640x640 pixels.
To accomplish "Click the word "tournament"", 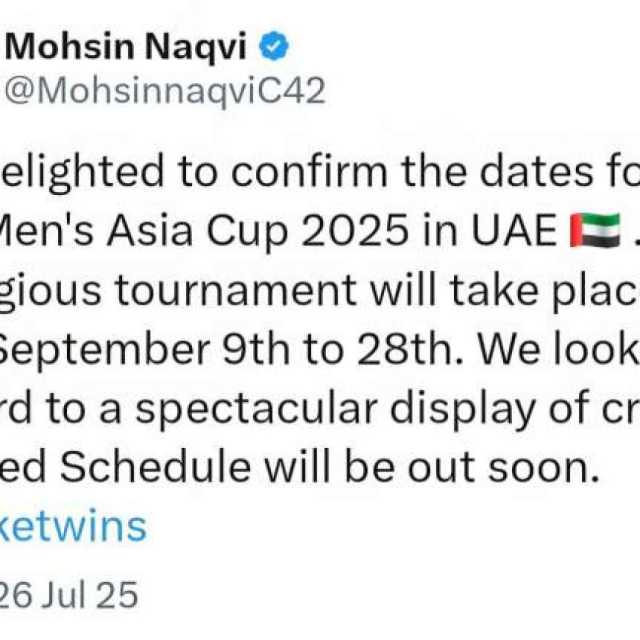I will pos(235,291).
